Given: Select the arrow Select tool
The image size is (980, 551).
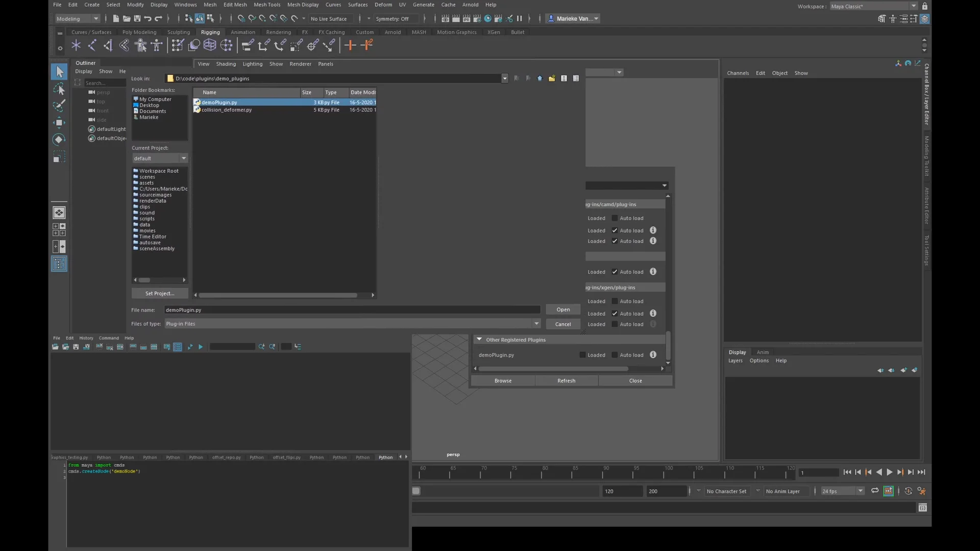Looking at the screenshot, I should (x=59, y=71).
